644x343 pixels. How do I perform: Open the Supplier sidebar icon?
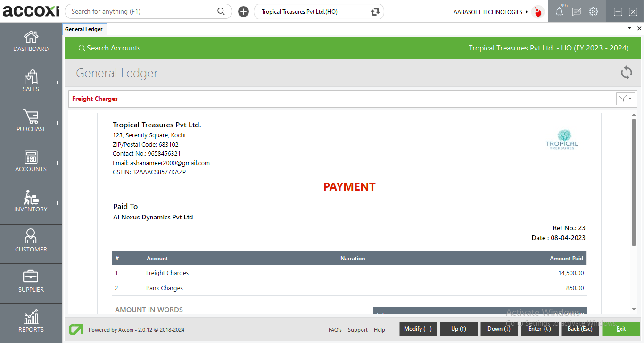[31, 279]
